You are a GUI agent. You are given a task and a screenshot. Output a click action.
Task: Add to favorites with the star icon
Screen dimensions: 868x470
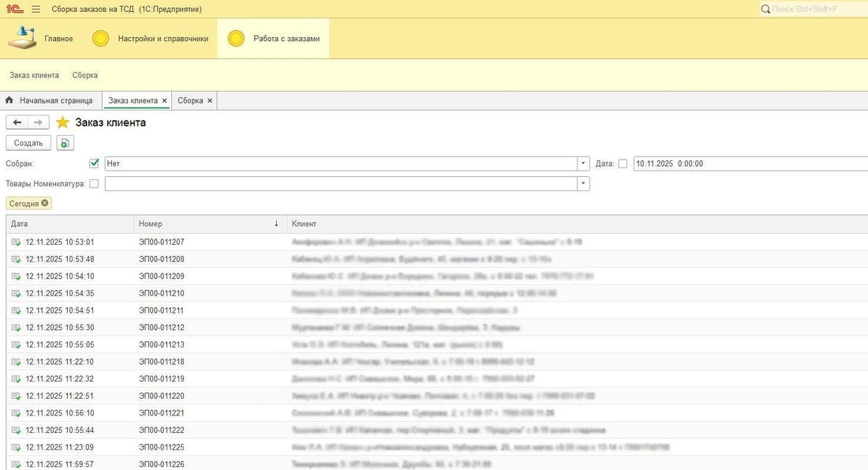click(x=62, y=122)
